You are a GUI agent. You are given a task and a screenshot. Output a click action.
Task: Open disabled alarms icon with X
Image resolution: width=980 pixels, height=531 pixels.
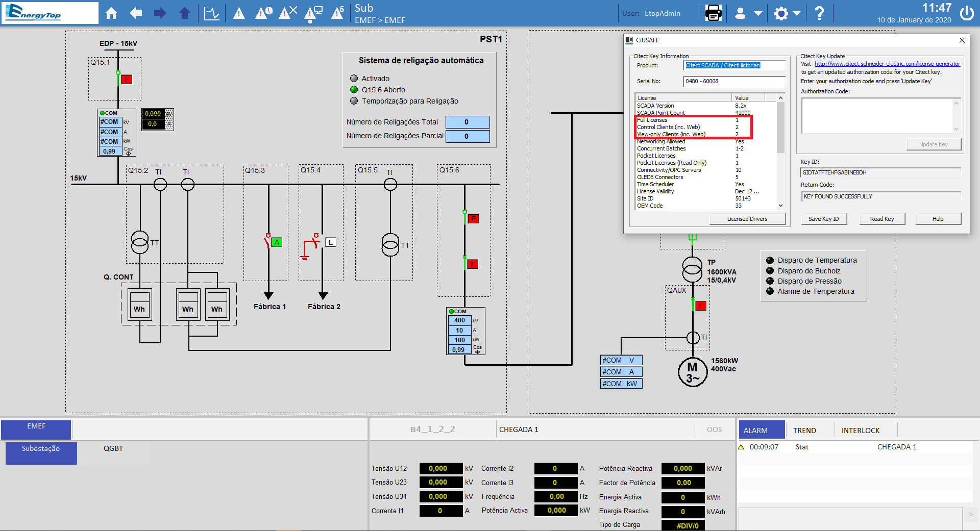pyautogui.click(x=288, y=13)
